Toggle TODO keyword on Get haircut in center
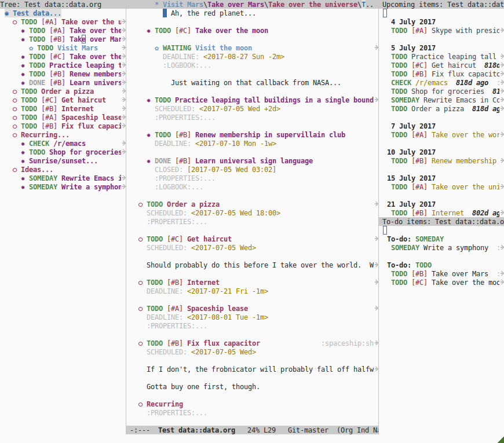Screen dimensions: 504x443 pos(155,239)
